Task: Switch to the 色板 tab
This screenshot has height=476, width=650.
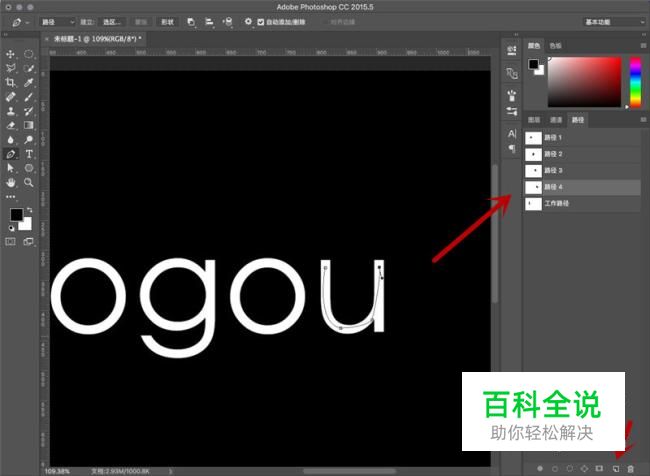Action: [x=555, y=46]
